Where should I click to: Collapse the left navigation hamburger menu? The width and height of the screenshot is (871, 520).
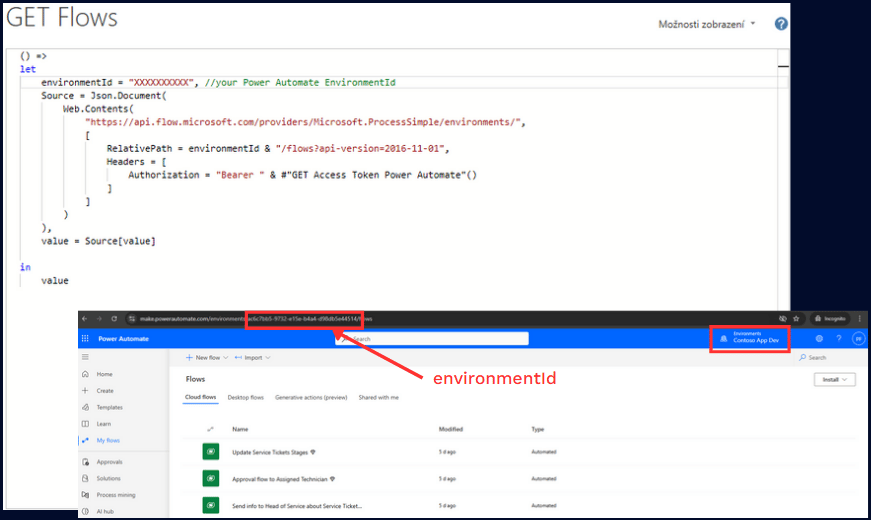[x=85, y=357]
